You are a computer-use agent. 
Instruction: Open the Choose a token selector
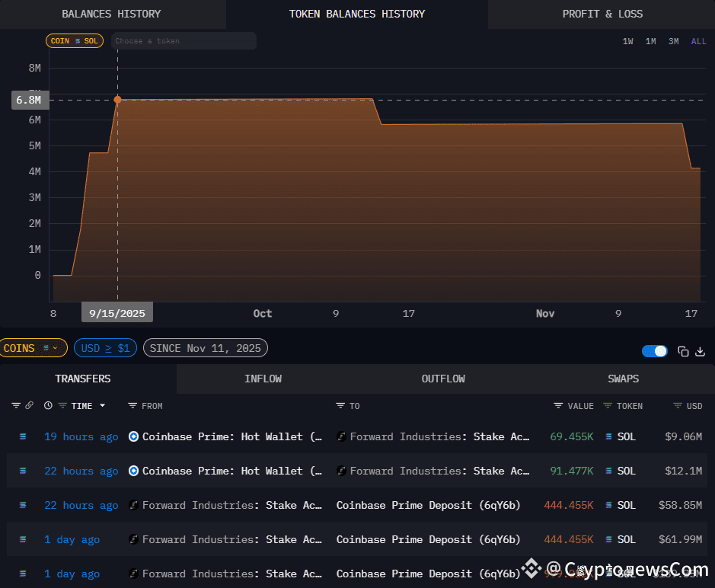tap(183, 40)
